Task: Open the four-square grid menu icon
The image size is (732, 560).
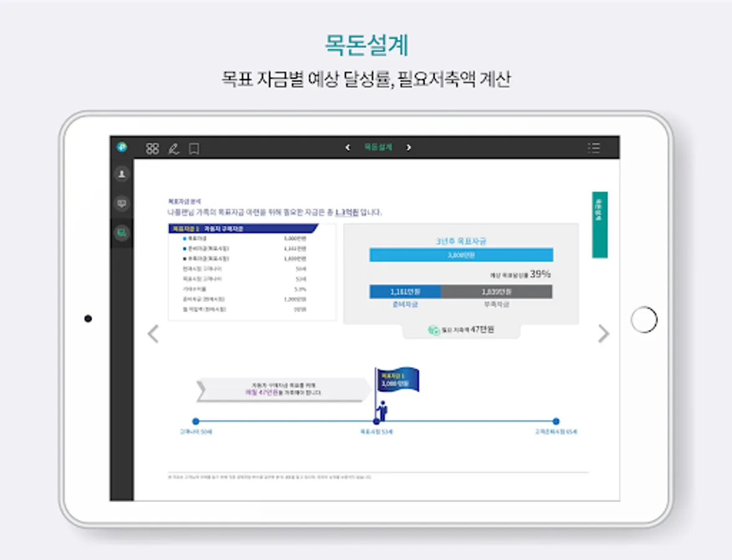Action: tap(152, 148)
